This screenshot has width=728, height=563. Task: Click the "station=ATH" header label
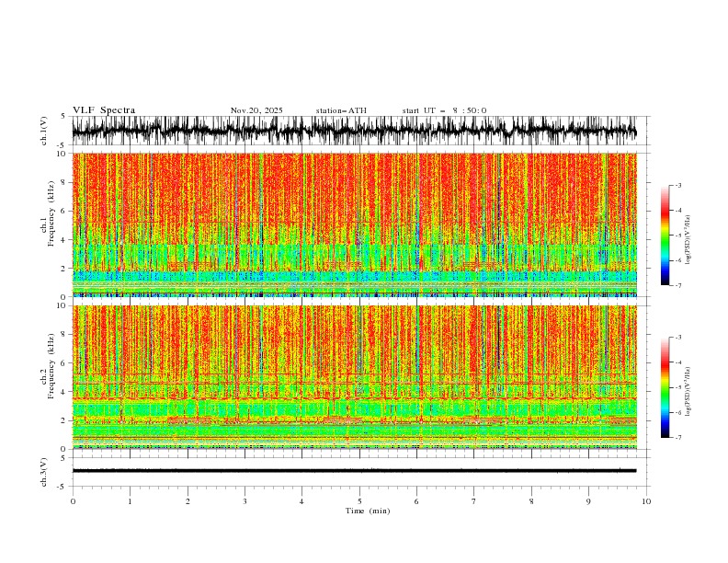[x=341, y=110]
